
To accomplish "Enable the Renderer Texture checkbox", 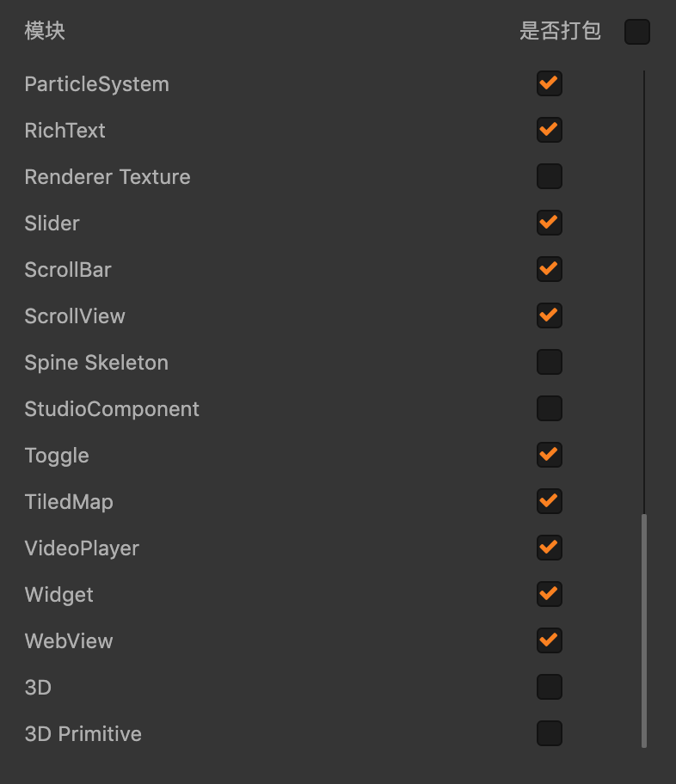I will 549,177.
